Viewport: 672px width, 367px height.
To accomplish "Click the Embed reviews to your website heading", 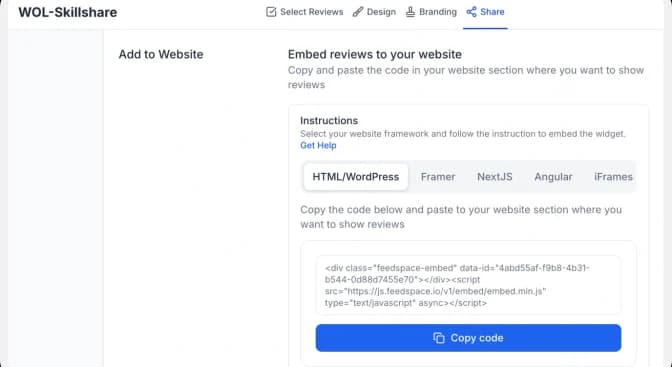I will click(375, 54).
